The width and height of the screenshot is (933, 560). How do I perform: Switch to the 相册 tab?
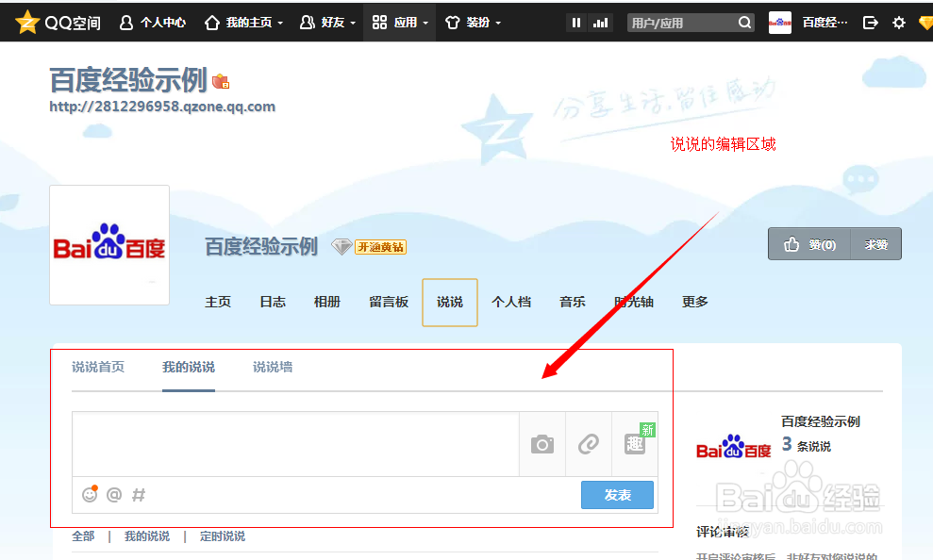pos(326,302)
